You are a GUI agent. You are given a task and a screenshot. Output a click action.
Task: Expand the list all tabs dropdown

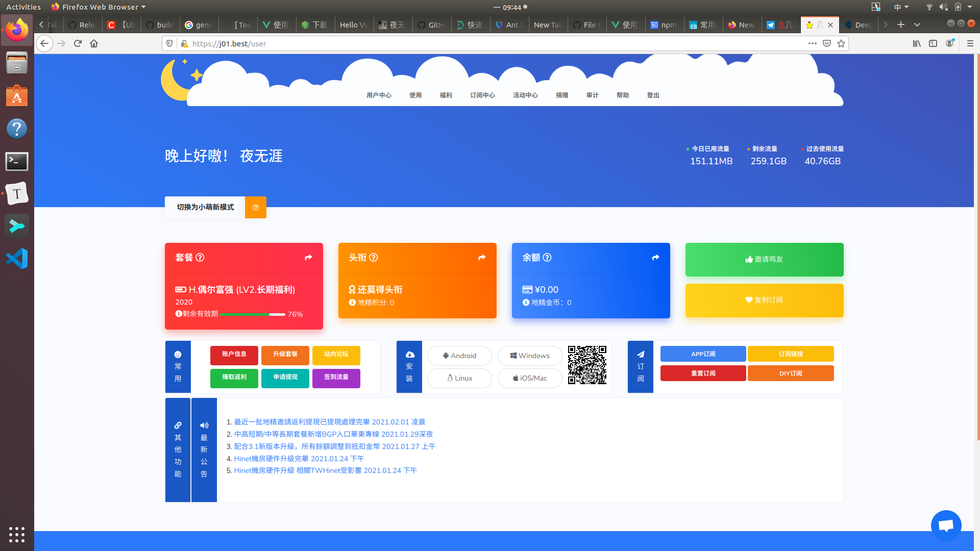tap(917, 24)
